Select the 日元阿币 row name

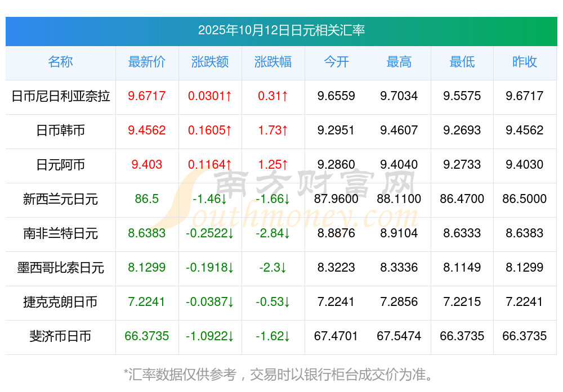coord(60,165)
